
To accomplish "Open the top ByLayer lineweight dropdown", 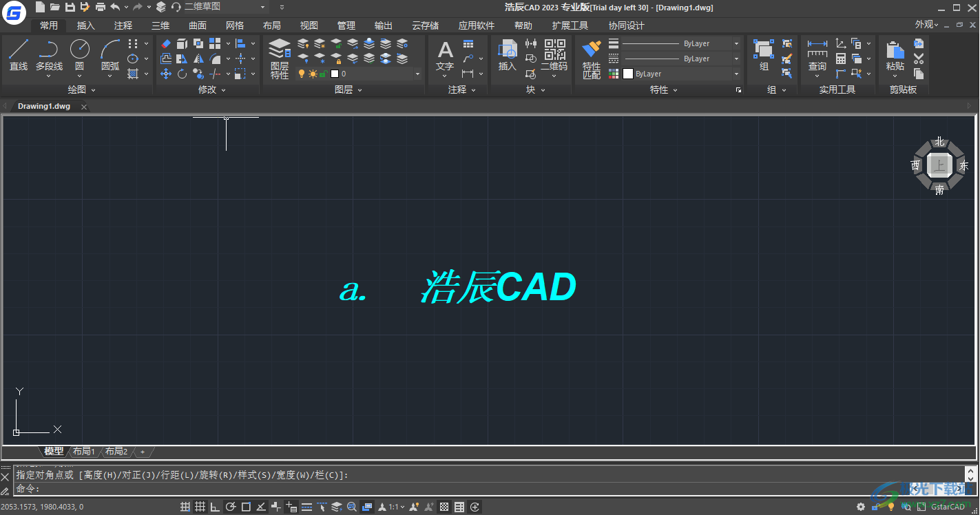I will coord(736,43).
